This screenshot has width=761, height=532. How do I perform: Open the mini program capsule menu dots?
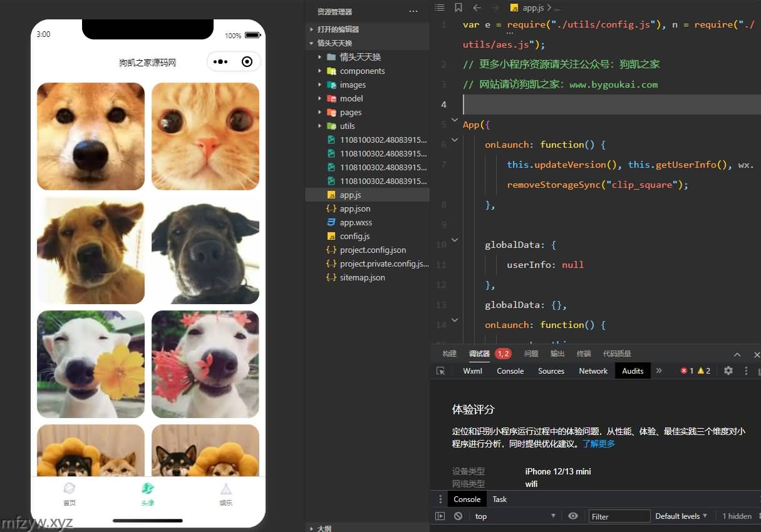click(220, 61)
